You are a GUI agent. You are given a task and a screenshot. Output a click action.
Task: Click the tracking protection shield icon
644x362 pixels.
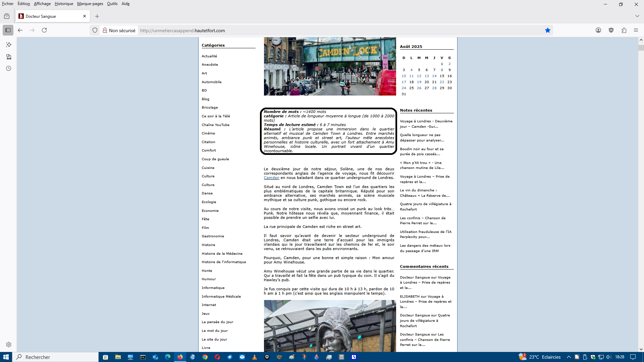[x=95, y=31]
